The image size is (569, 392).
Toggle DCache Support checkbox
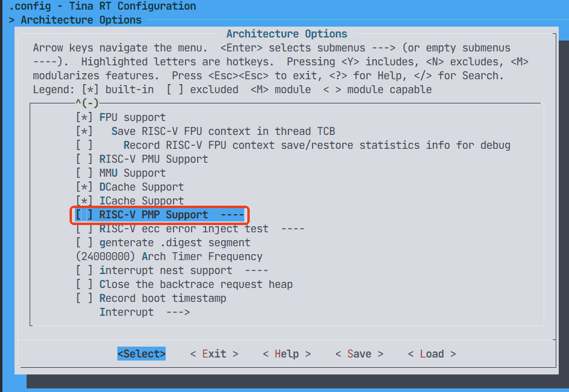[x=84, y=187]
